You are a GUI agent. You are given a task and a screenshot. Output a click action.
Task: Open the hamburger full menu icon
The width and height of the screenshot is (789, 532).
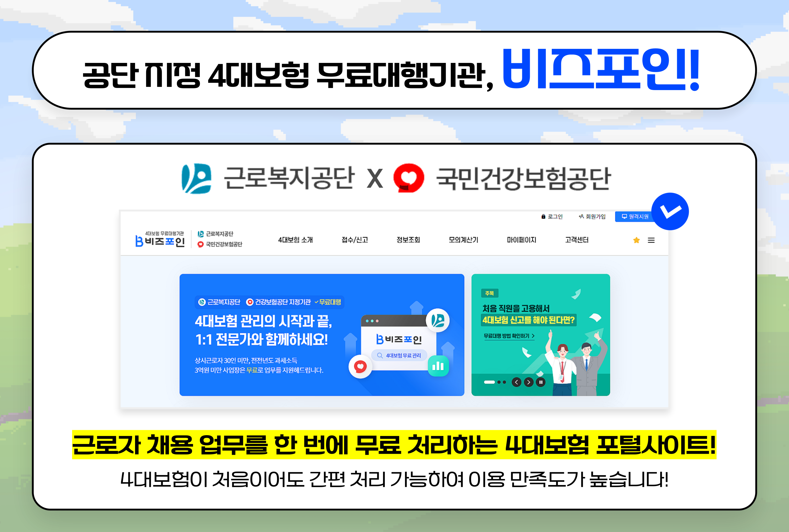pos(651,240)
